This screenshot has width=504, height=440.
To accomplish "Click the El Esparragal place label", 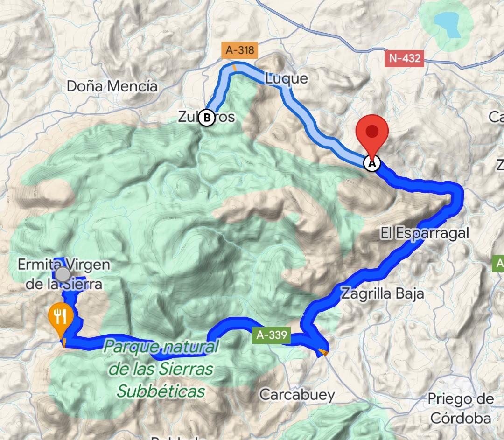I will (x=425, y=233).
